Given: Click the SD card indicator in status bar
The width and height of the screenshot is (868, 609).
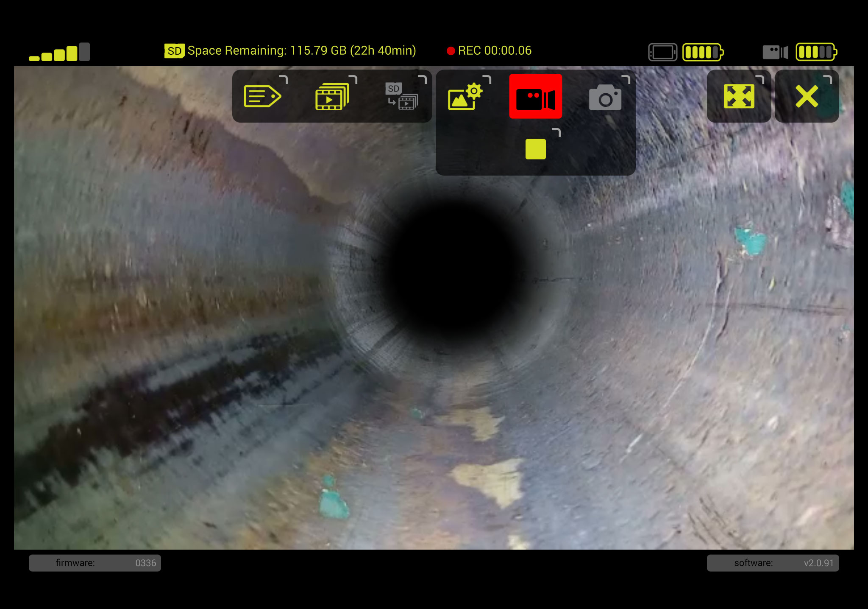Looking at the screenshot, I should pos(173,50).
